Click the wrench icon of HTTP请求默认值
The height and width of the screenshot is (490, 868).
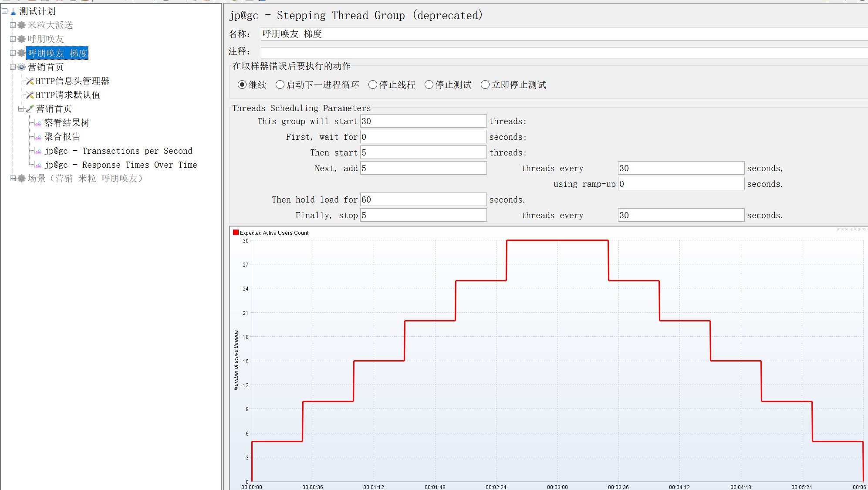point(30,95)
